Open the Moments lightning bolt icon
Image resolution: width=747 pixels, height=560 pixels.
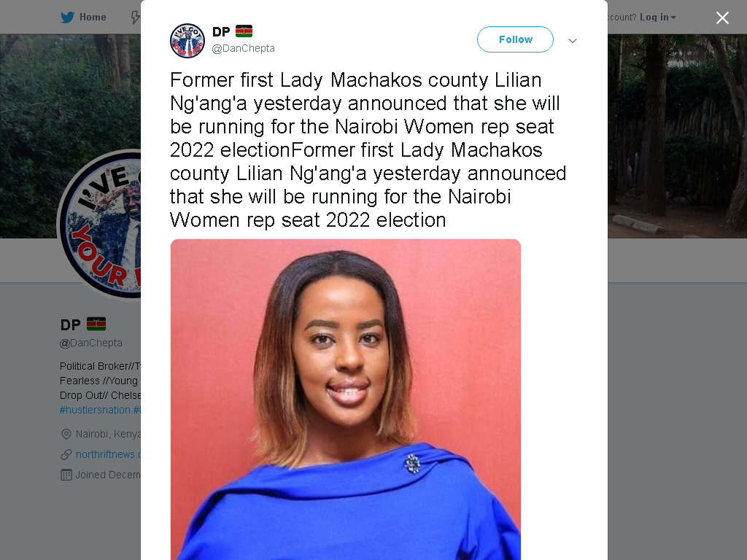[136, 17]
